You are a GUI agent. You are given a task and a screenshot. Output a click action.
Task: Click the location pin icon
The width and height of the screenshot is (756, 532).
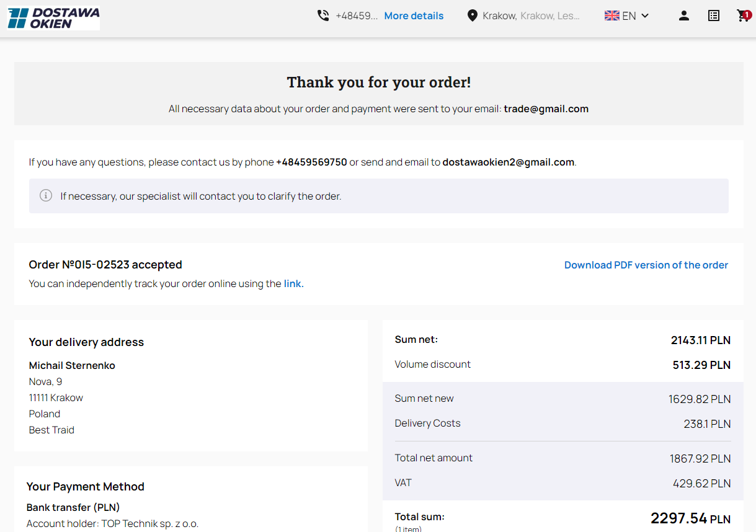pos(473,16)
